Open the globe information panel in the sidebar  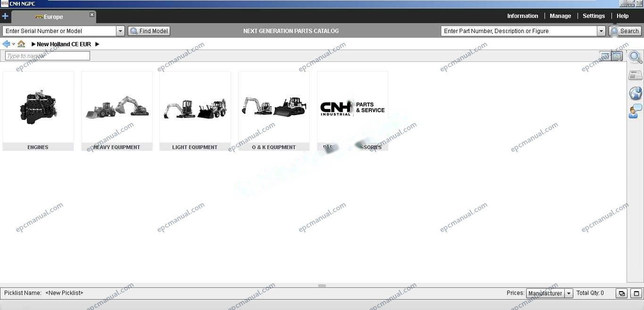click(x=636, y=93)
